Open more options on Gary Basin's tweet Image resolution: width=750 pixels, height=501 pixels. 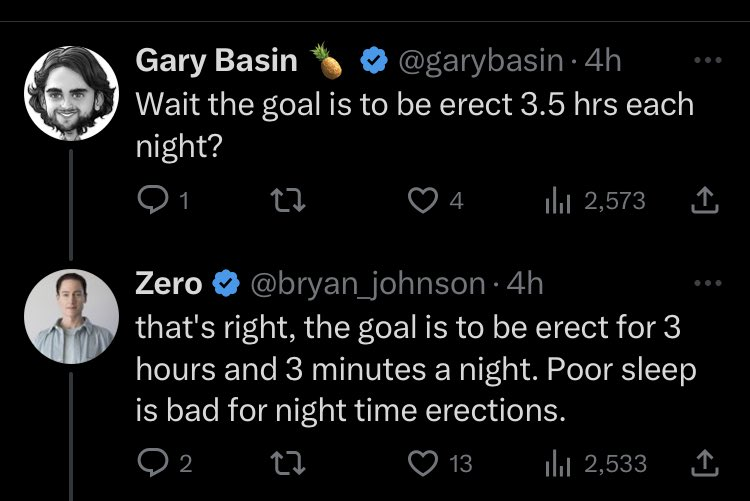click(706, 59)
